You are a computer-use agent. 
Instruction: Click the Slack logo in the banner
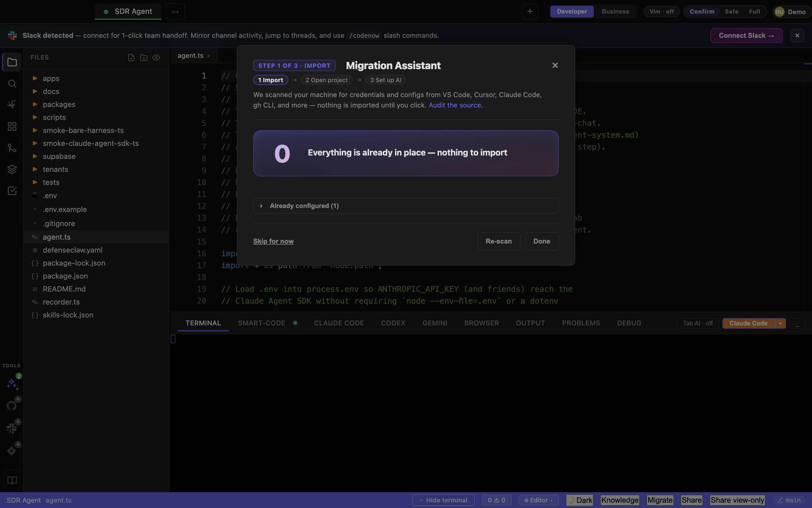tap(12, 35)
